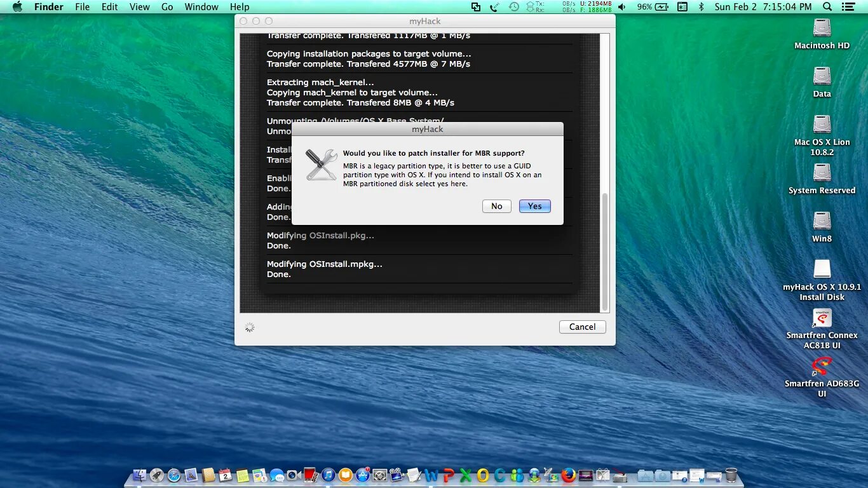
Task: Open Macintosh HD drive on desktop
Action: 822,34
